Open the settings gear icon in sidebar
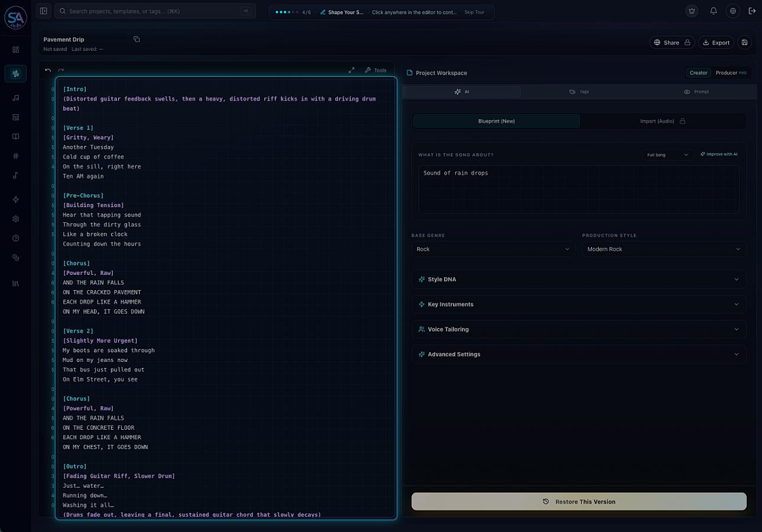 tap(15, 219)
